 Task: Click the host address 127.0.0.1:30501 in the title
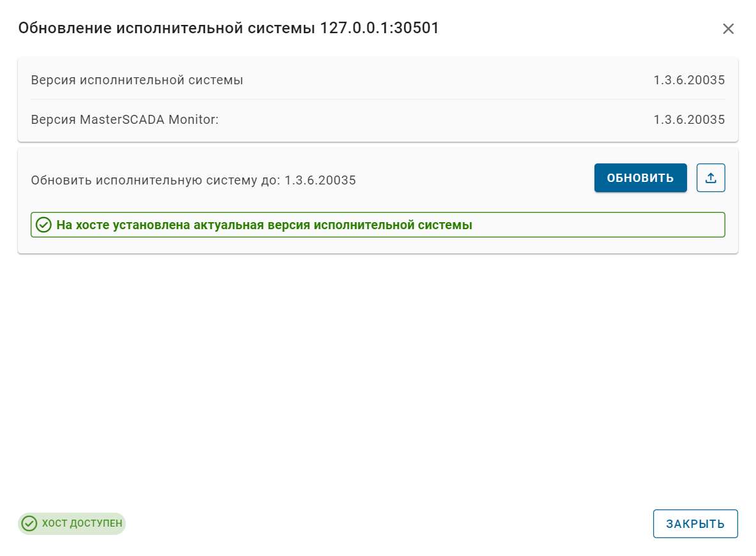[379, 28]
